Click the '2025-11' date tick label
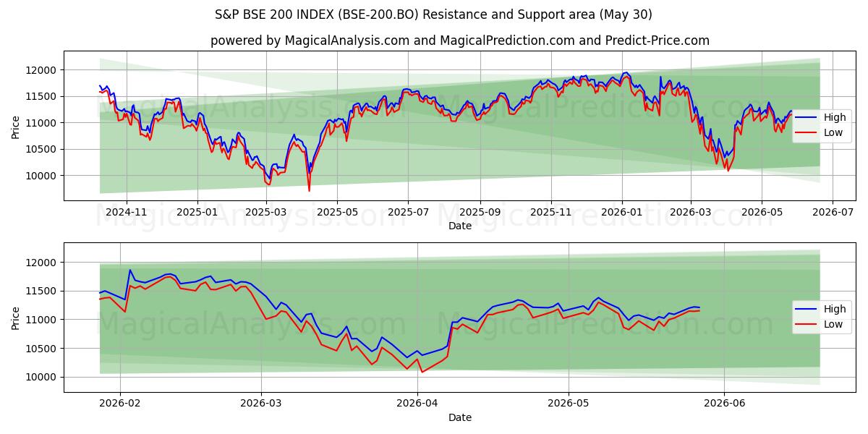The height and width of the screenshot is (434, 868). click(551, 212)
